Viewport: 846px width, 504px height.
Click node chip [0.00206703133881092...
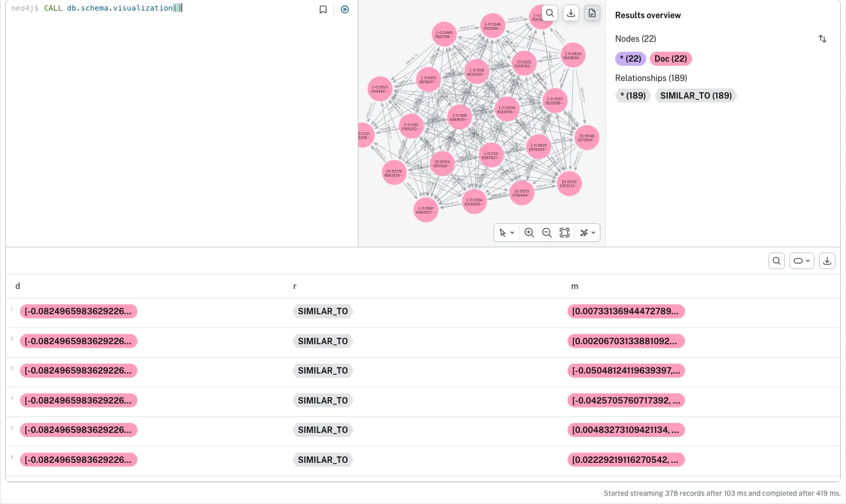coord(626,341)
